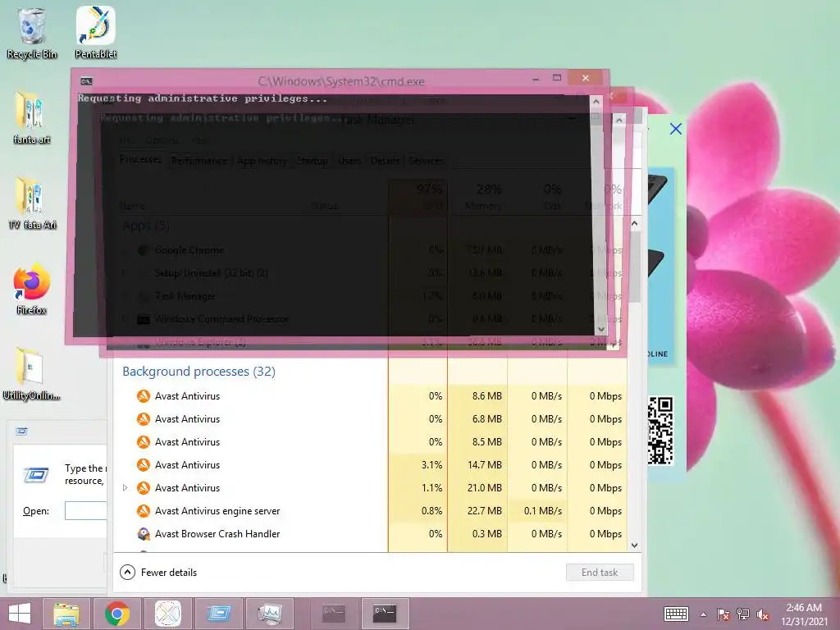Image resolution: width=840 pixels, height=630 pixels.
Task: Click 0.1 MB/s disk value for engine server
Action: (x=543, y=510)
